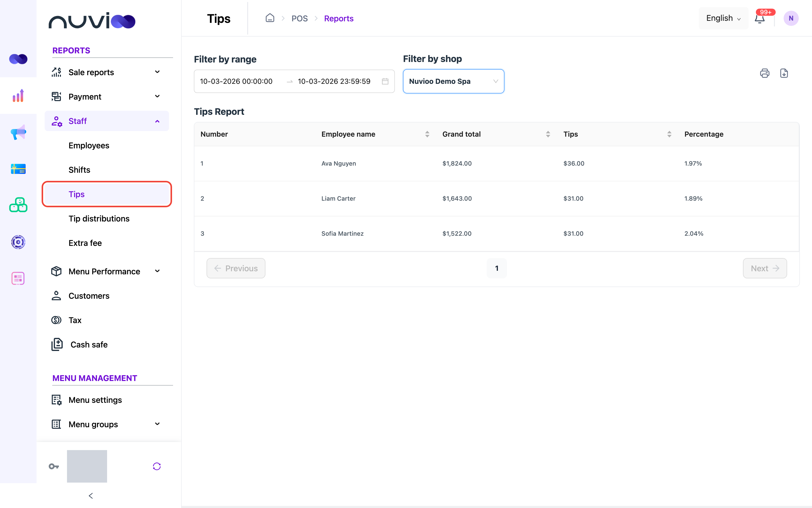Open the megaphone marketing icon in rail
812x508 pixels.
(18, 132)
